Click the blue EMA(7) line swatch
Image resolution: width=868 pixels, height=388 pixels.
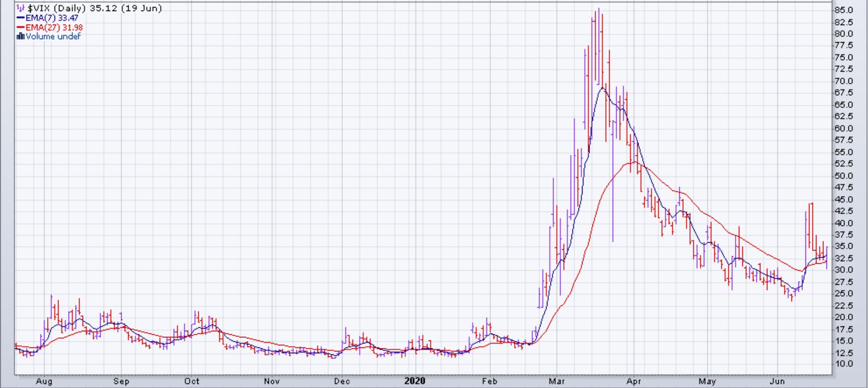tap(21, 18)
